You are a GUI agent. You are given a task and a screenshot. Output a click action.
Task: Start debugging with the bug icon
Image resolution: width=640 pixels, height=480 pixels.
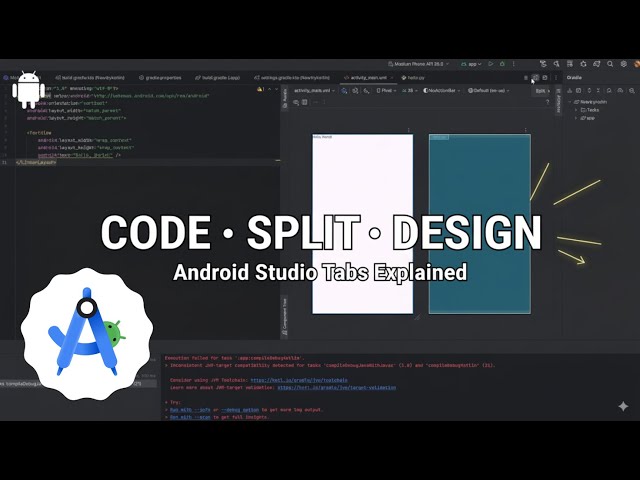click(502, 64)
